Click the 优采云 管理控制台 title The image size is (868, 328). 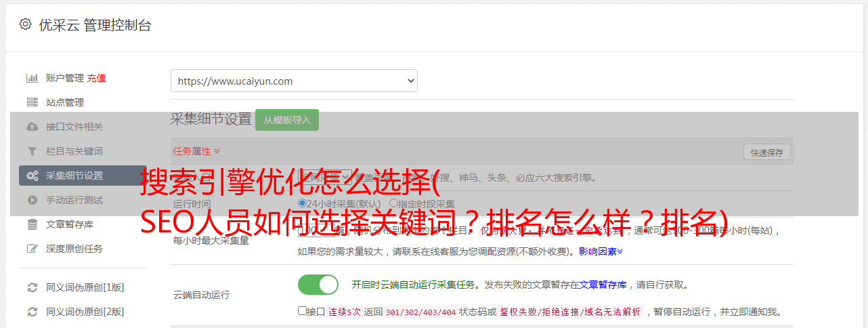95,25
